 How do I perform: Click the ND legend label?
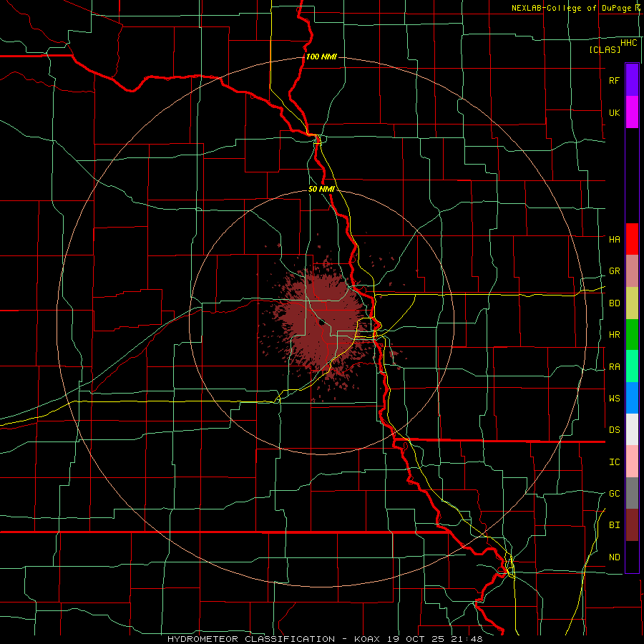point(615,557)
